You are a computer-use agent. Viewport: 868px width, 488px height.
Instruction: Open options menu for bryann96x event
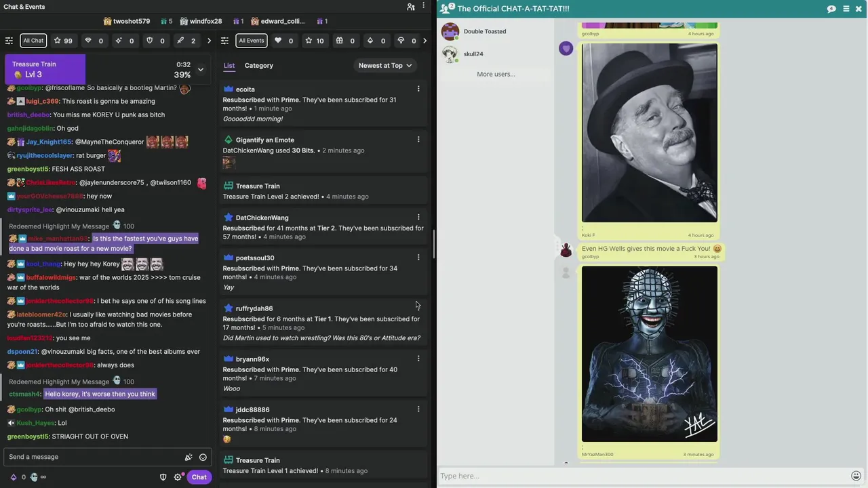(418, 359)
